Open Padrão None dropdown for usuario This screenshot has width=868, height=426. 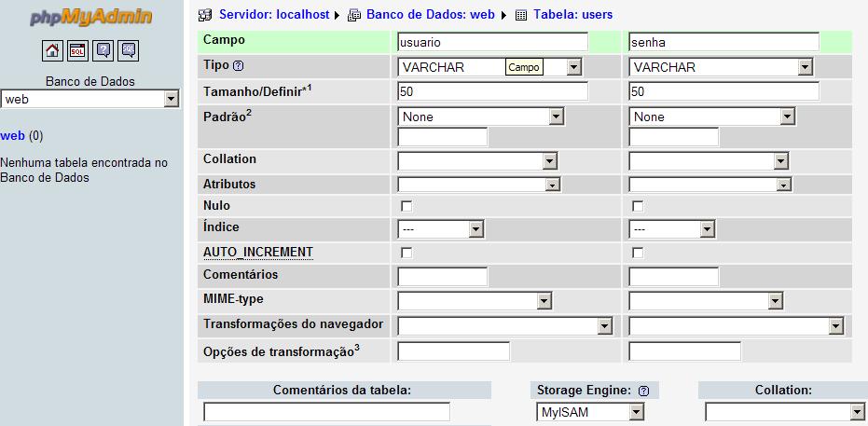tap(480, 117)
